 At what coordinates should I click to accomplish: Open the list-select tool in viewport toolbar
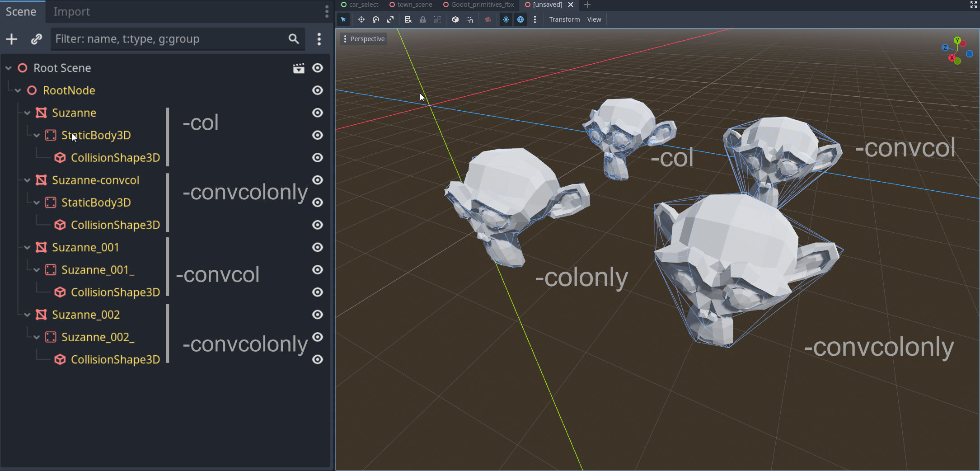tap(408, 19)
